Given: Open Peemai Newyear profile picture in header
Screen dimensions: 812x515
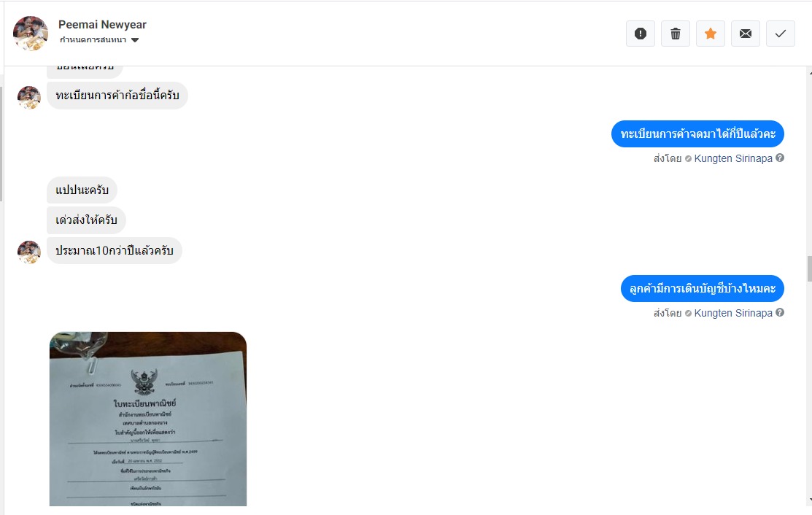Looking at the screenshot, I should (x=31, y=33).
